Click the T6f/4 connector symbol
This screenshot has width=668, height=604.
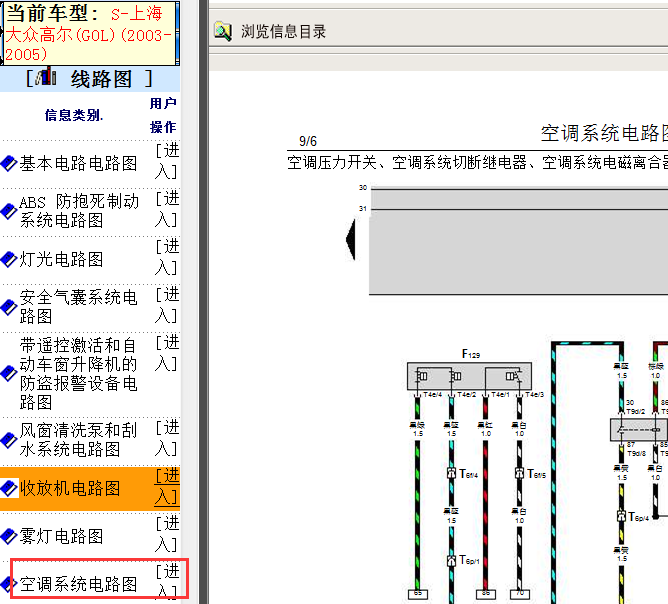click(x=452, y=473)
